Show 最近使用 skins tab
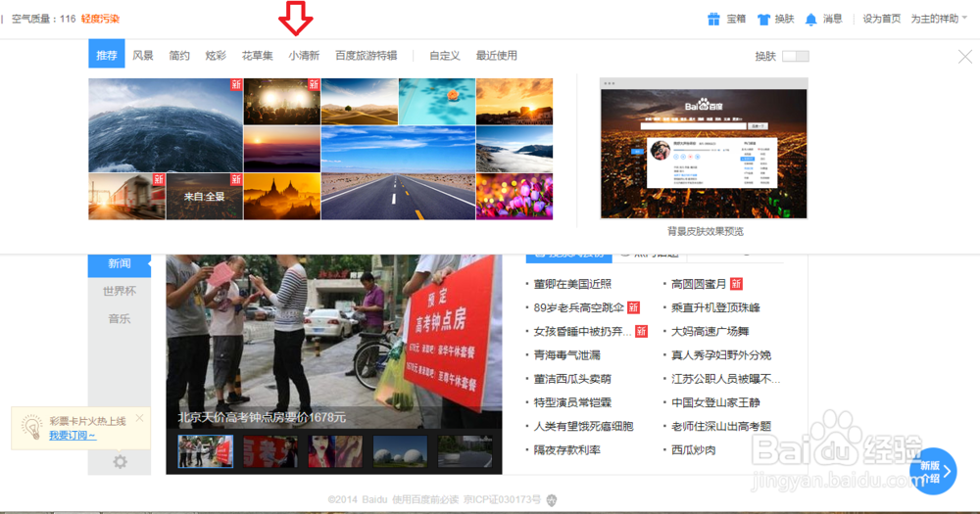The image size is (980, 514). coord(496,56)
